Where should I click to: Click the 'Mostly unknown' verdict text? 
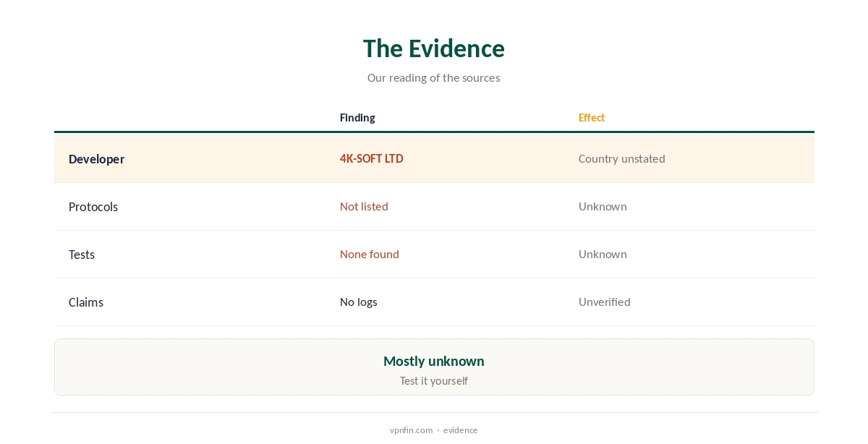click(434, 361)
